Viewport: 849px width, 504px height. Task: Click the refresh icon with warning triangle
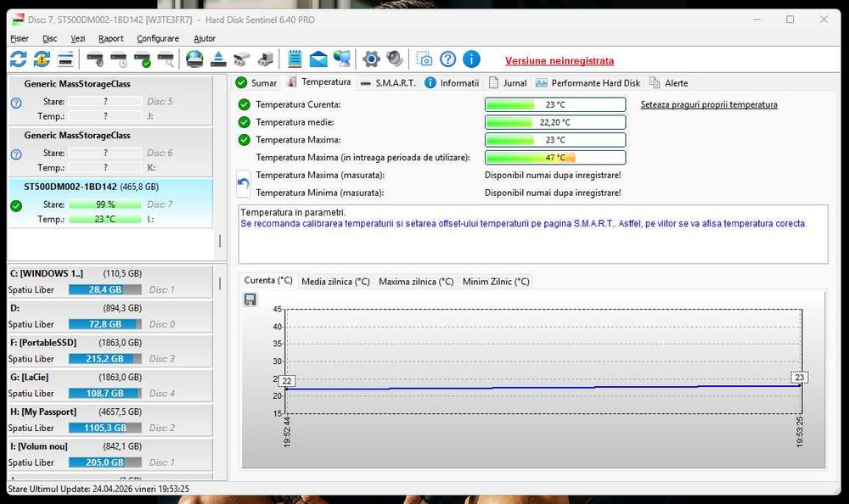(42, 59)
